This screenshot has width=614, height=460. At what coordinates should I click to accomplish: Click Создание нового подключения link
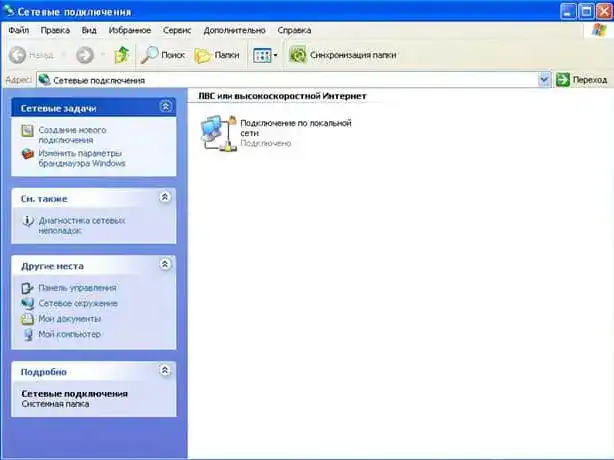click(72, 135)
